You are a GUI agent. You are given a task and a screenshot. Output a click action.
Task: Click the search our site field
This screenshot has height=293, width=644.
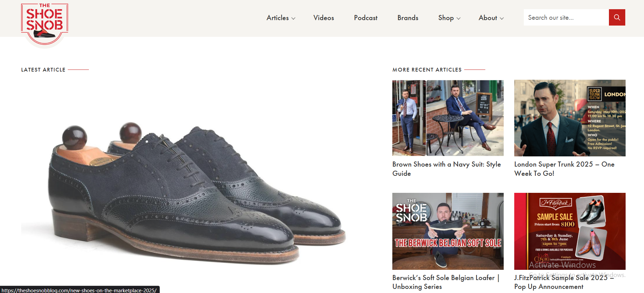click(x=566, y=17)
